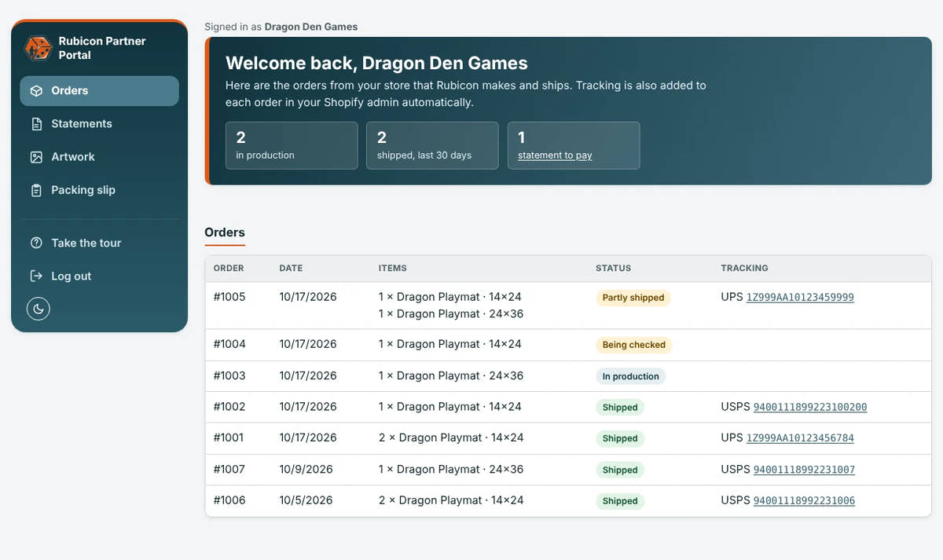Click the ORDER column header

(x=229, y=269)
